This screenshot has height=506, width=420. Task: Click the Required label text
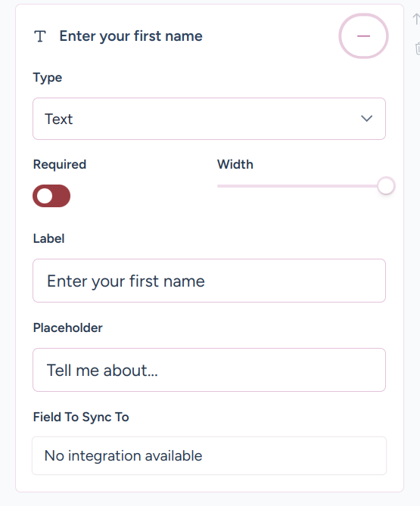click(60, 165)
